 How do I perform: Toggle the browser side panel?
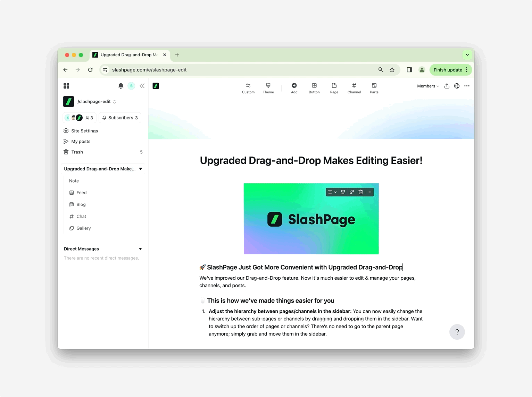click(x=409, y=70)
